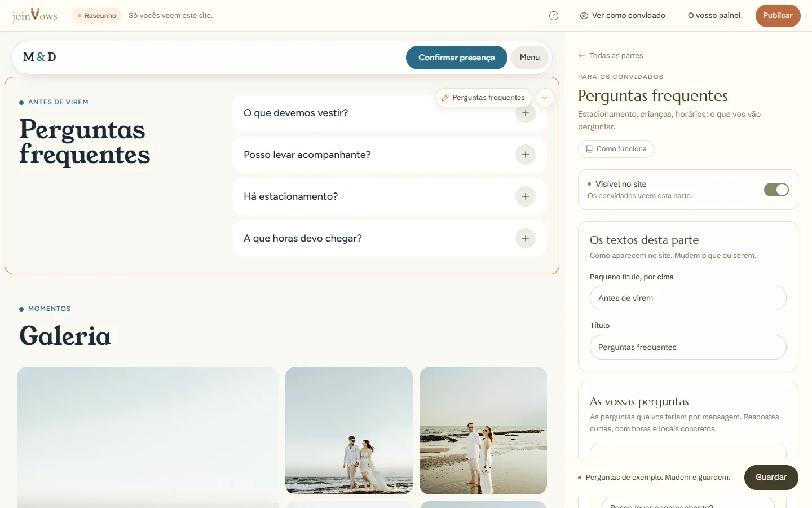The image size is (812, 508).
Task: Click the Título field with Perguntas frequentes
Action: click(x=688, y=347)
